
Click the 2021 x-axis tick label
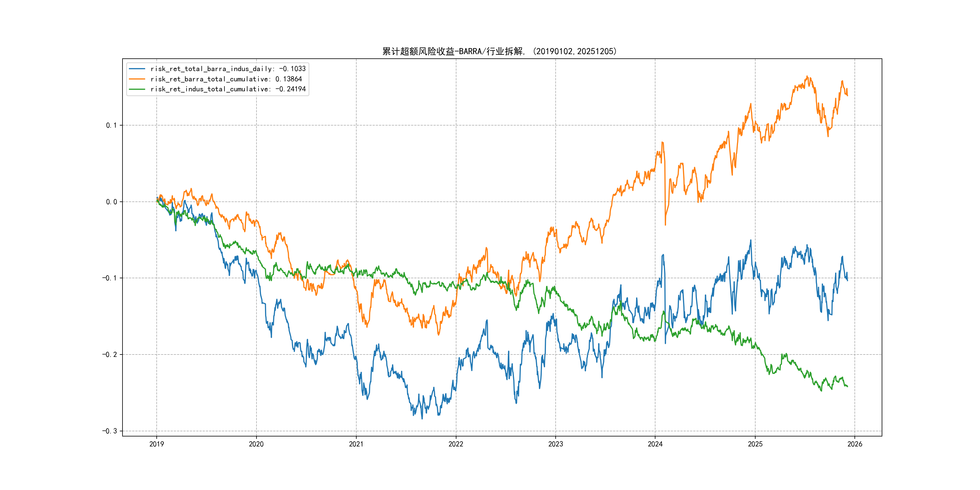click(356, 444)
